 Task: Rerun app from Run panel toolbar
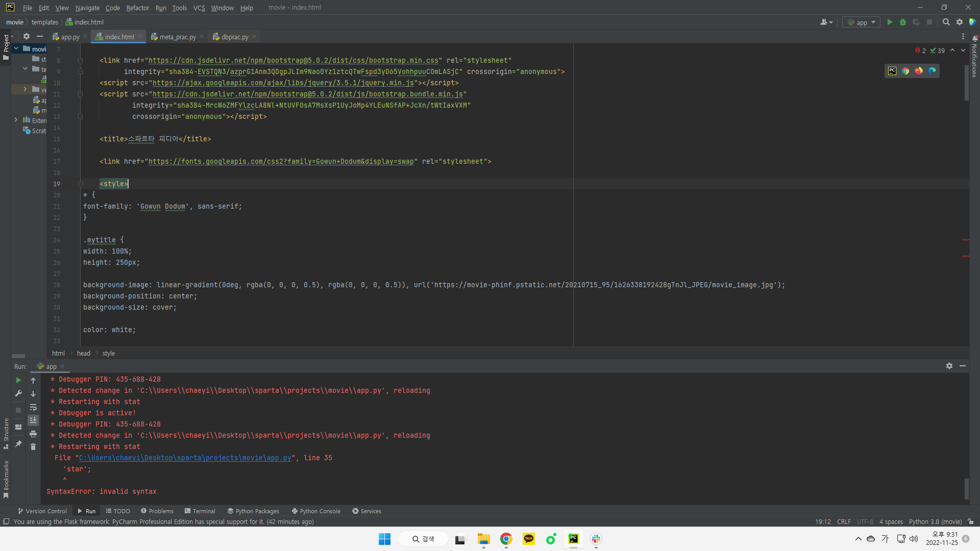click(x=18, y=380)
